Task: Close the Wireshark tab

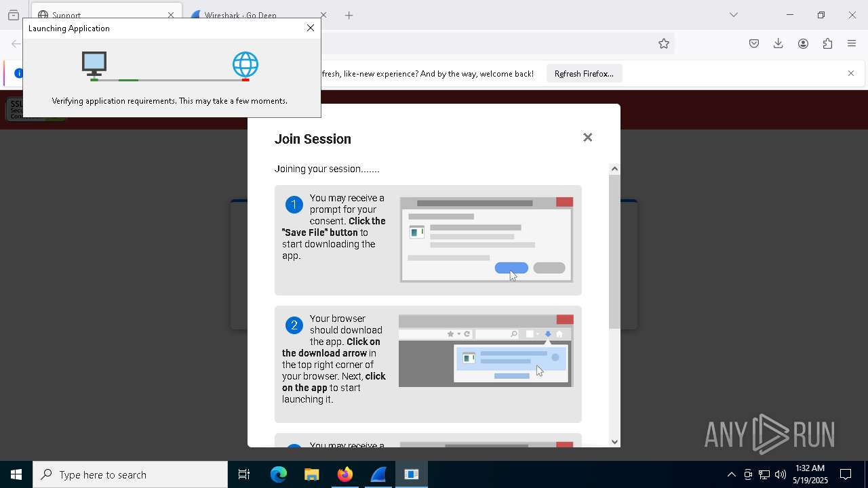Action: pos(323,15)
